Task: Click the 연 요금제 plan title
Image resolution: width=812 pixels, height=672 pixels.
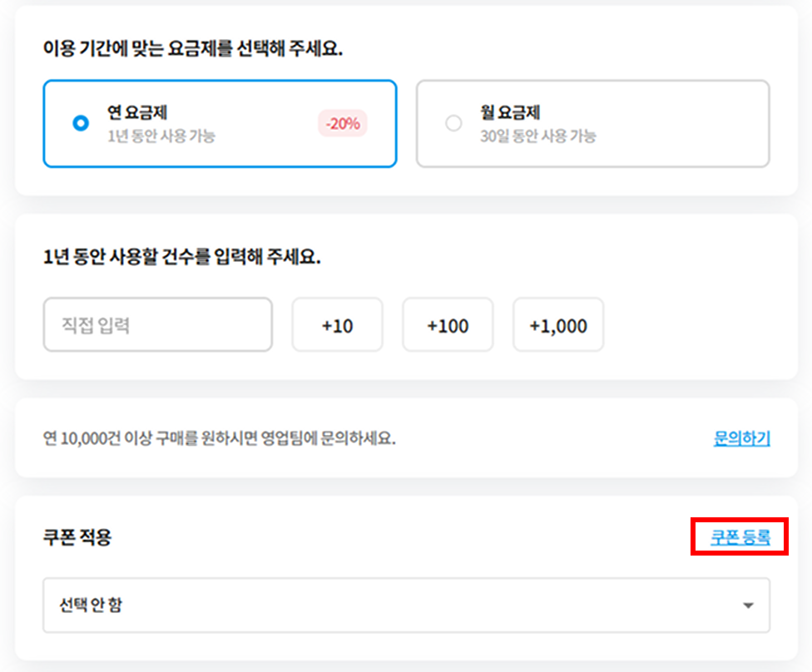Action: [138, 113]
